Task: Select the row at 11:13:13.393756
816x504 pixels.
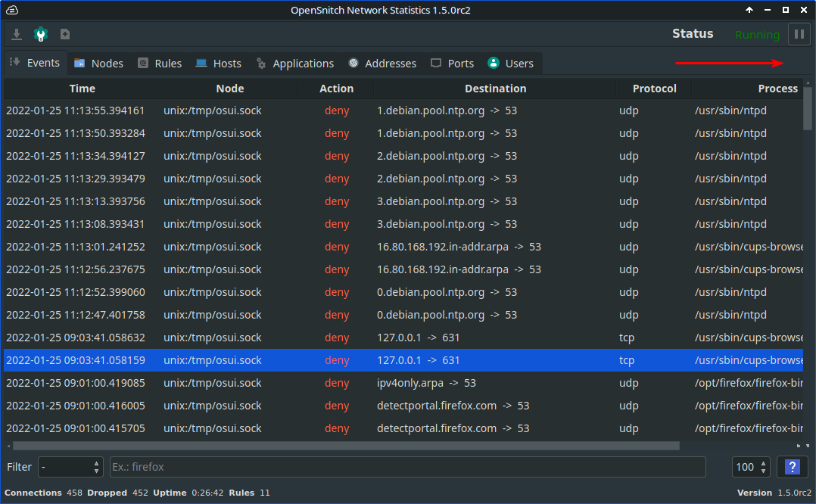Action: 403,201
